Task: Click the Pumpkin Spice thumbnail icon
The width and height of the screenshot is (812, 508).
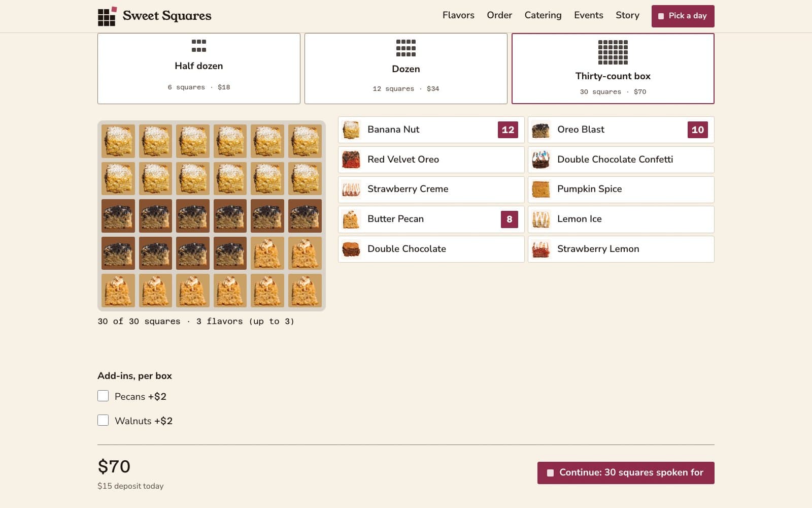Action: 541,189
